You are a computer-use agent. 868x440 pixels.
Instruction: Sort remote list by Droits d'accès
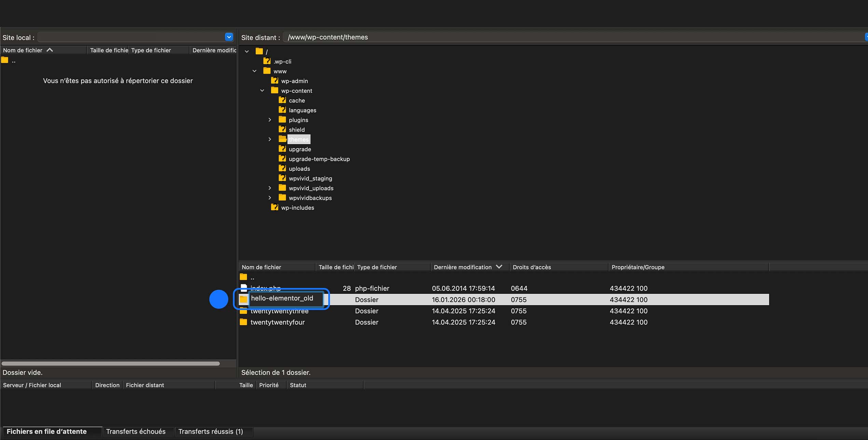tap(532, 267)
